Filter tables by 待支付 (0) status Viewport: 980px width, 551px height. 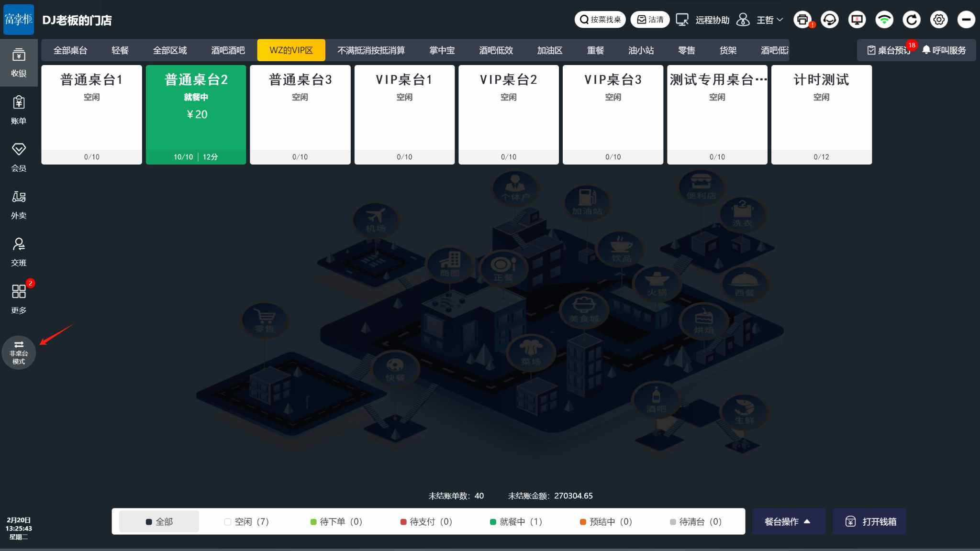[x=426, y=521]
